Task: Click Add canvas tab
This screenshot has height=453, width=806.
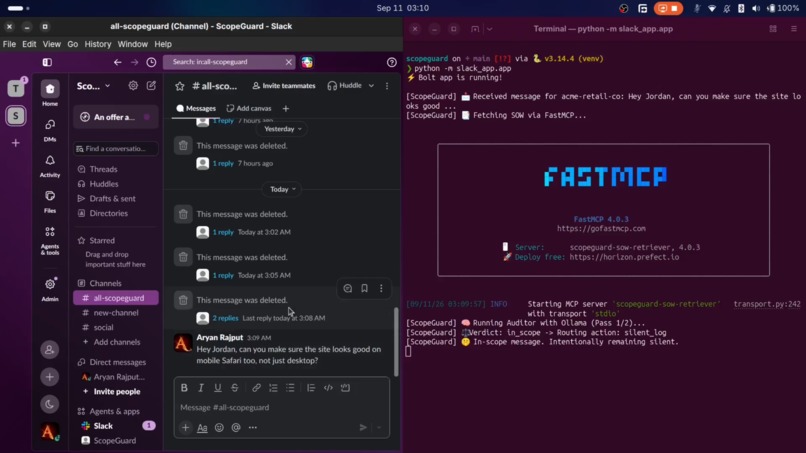Action: click(249, 108)
